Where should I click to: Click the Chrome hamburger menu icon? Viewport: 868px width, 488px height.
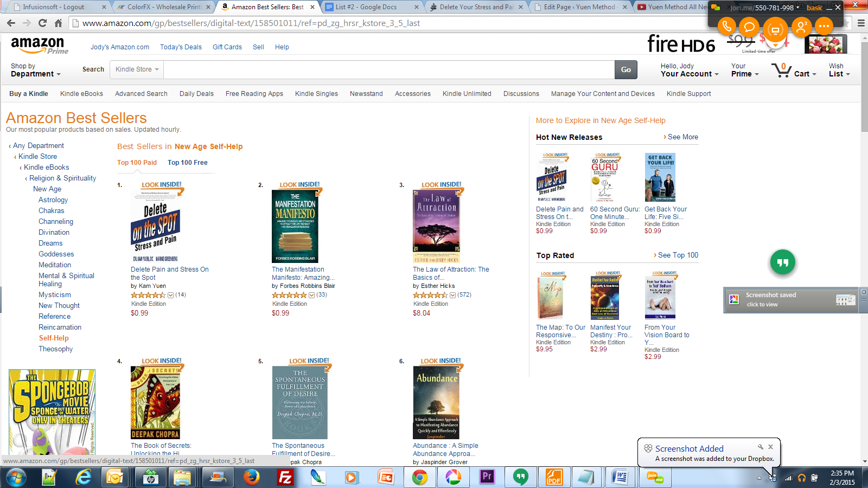pyautogui.click(x=861, y=23)
